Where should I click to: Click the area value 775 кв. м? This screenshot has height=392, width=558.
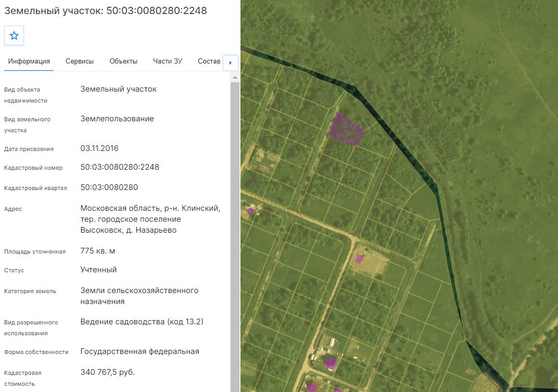click(x=98, y=251)
